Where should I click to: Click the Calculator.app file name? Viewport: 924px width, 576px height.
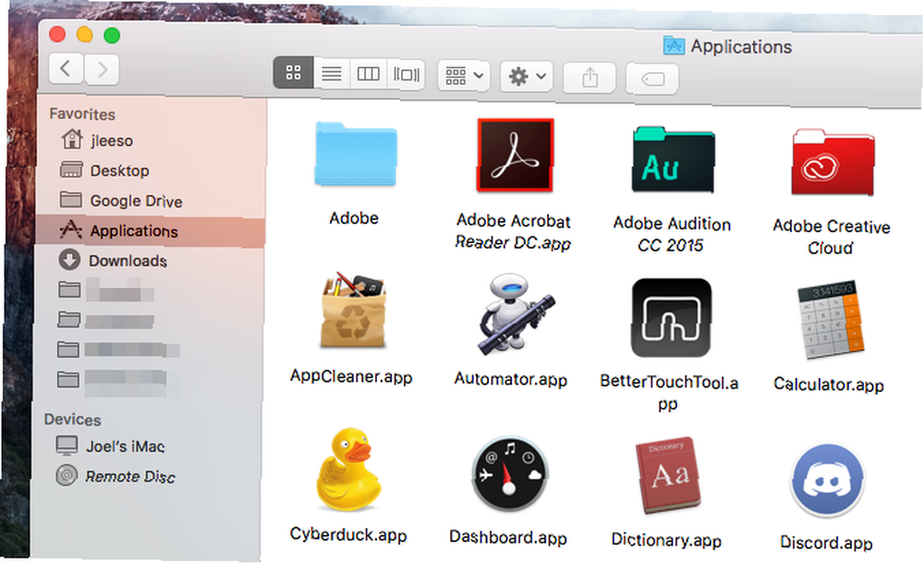(829, 385)
